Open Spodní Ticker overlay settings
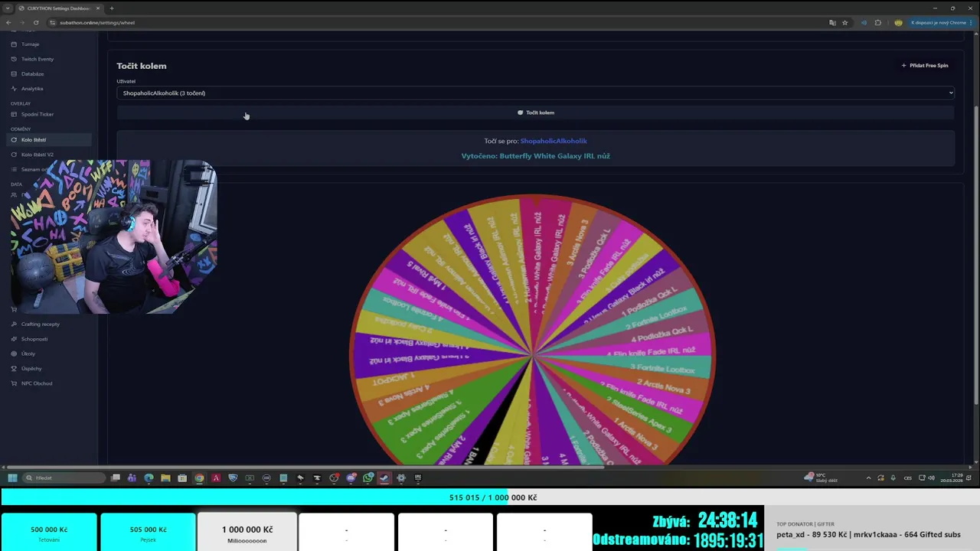This screenshot has height=551, width=980. click(37, 114)
